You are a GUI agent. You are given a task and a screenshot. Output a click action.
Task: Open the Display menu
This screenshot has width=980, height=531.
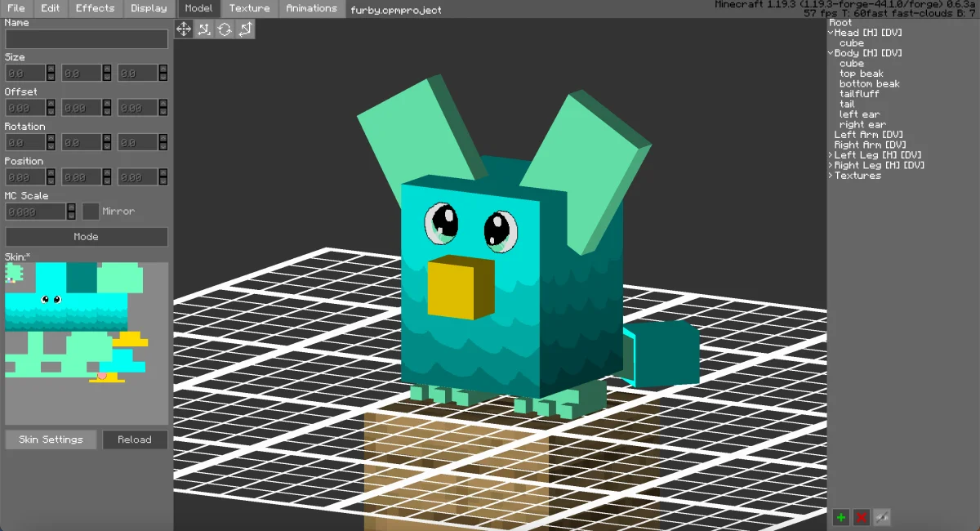pyautogui.click(x=149, y=8)
